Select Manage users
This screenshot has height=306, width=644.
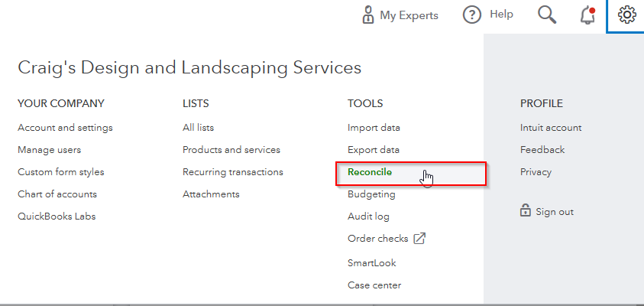(x=50, y=150)
